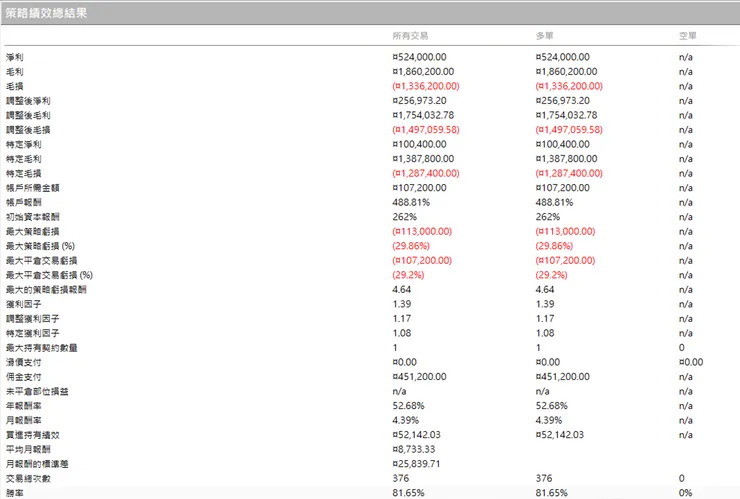This screenshot has width=740, height=499.
Task: Click red (29.2%) in the 所有交易 column
Action: click(408, 275)
